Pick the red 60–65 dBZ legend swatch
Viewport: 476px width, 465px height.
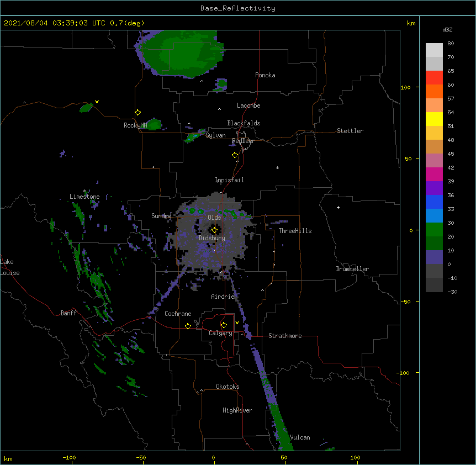pyautogui.click(x=434, y=78)
